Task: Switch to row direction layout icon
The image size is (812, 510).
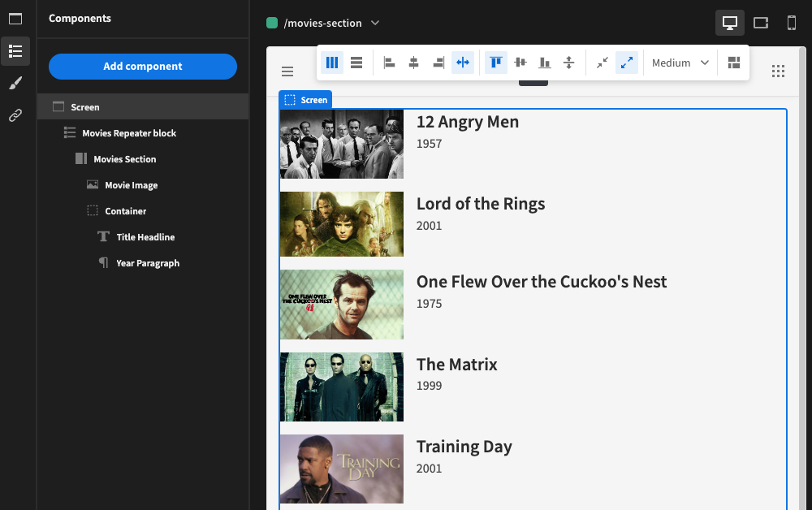Action: (x=356, y=63)
